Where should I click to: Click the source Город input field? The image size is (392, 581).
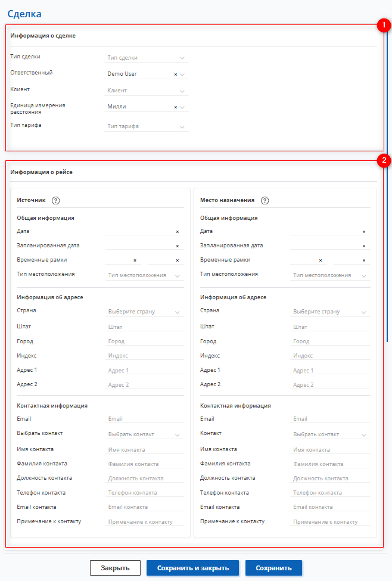pyautogui.click(x=144, y=341)
